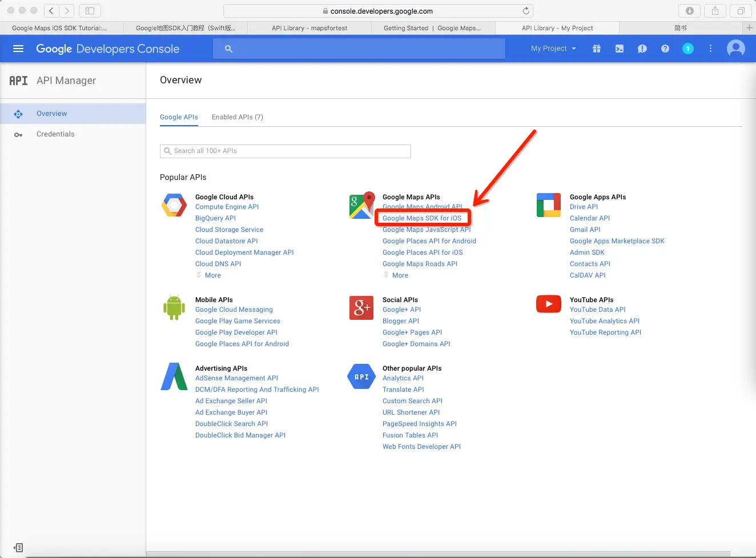Open the user account avatar
756x558 pixels.
click(736, 49)
